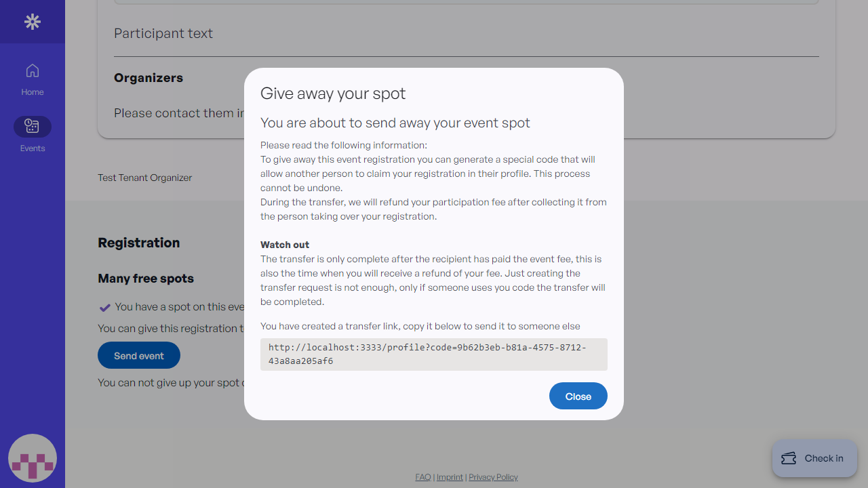Click the purple checkmark beside spot status
Screen dimensions: 868x488
point(105,308)
